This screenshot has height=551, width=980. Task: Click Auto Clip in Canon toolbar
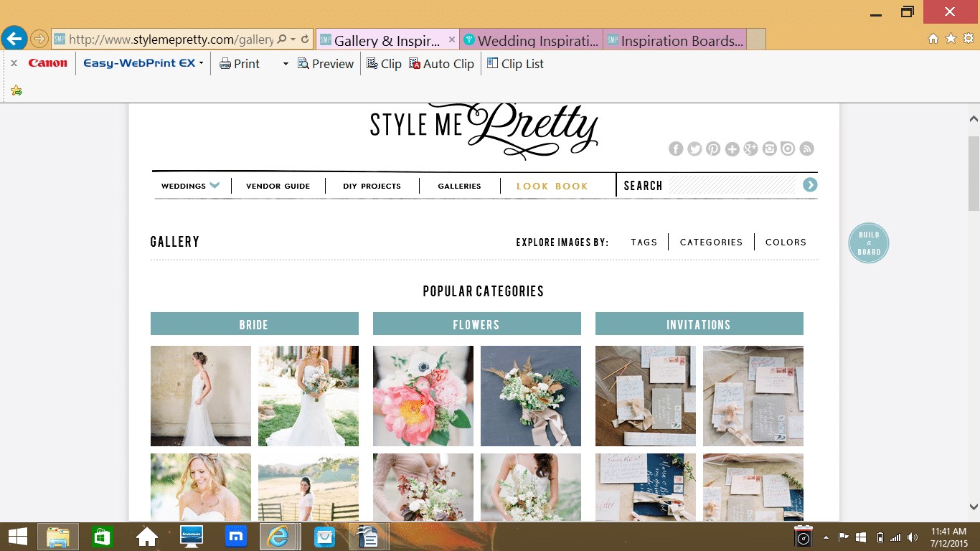tap(441, 64)
